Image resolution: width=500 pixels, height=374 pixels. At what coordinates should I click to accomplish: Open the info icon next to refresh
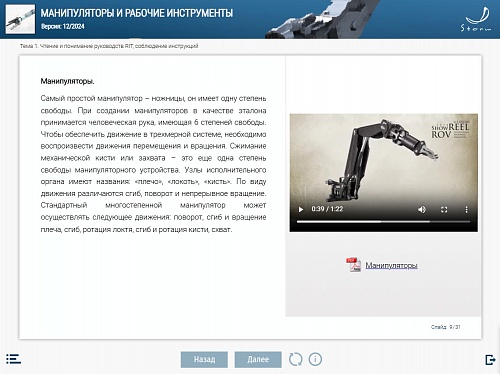click(x=315, y=359)
